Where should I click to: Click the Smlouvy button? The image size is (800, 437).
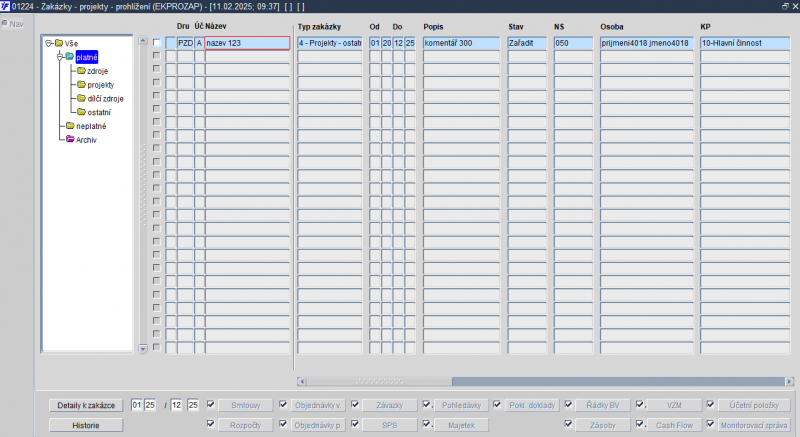click(x=245, y=405)
